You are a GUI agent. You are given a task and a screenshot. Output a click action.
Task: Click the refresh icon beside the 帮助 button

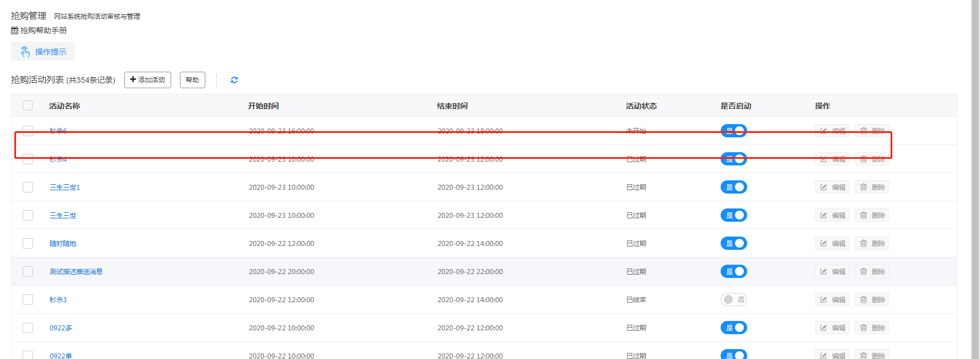(234, 80)
